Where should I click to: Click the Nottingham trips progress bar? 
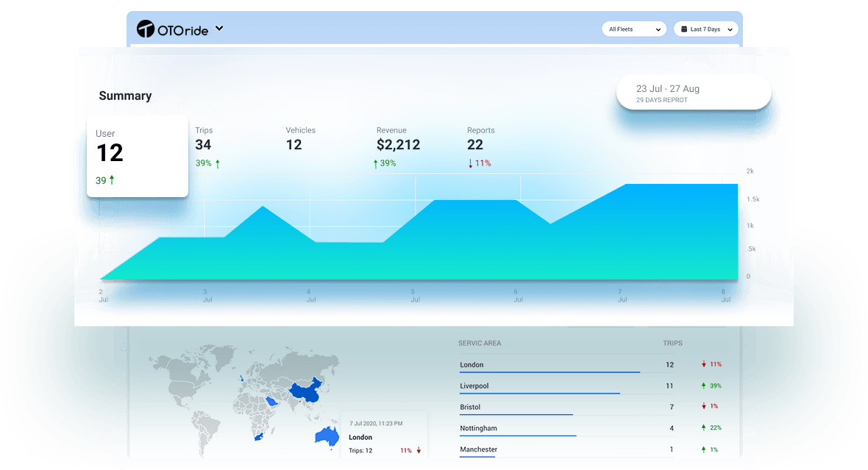(x=517, y=435)
